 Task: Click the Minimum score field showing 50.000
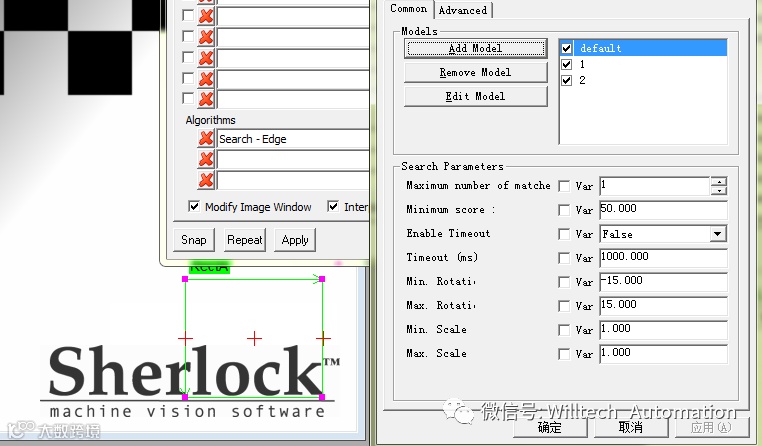[x=663, y=209]
